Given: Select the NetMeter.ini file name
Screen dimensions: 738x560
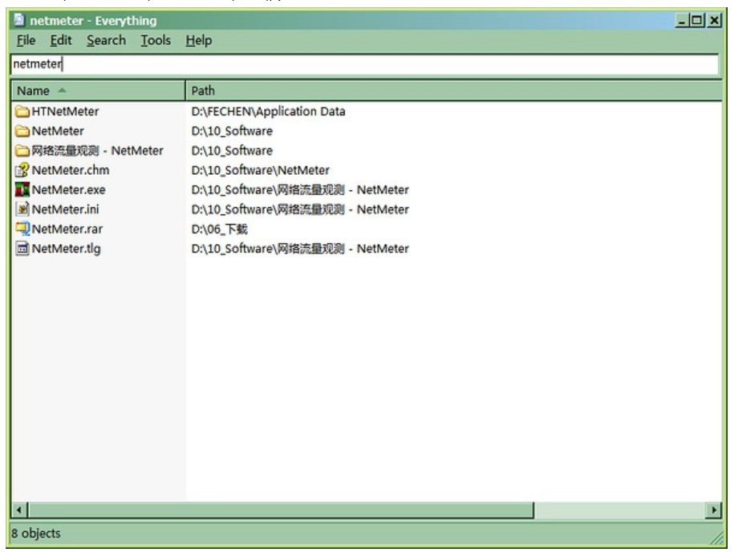Looking at the screenshot, I should (65, 209).
